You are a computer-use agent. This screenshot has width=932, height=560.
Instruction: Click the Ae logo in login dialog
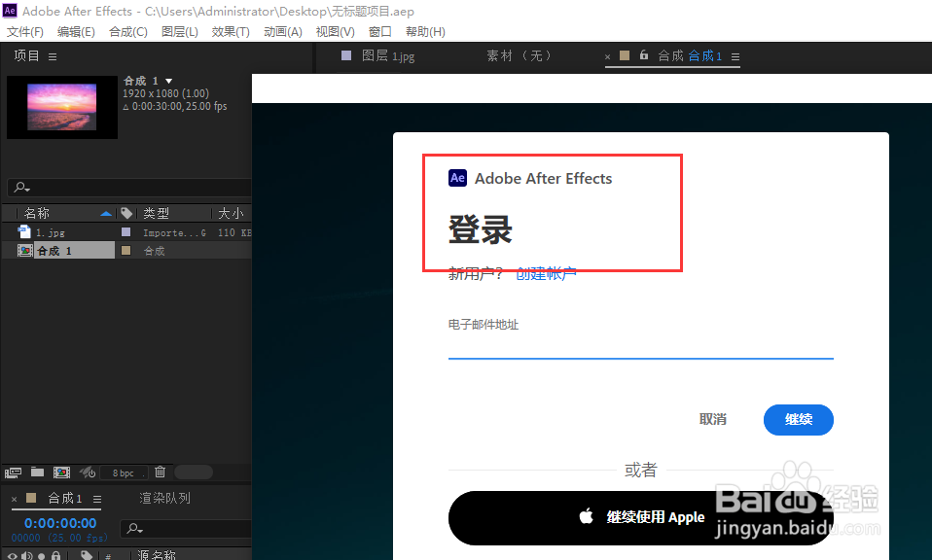[457, 178]
